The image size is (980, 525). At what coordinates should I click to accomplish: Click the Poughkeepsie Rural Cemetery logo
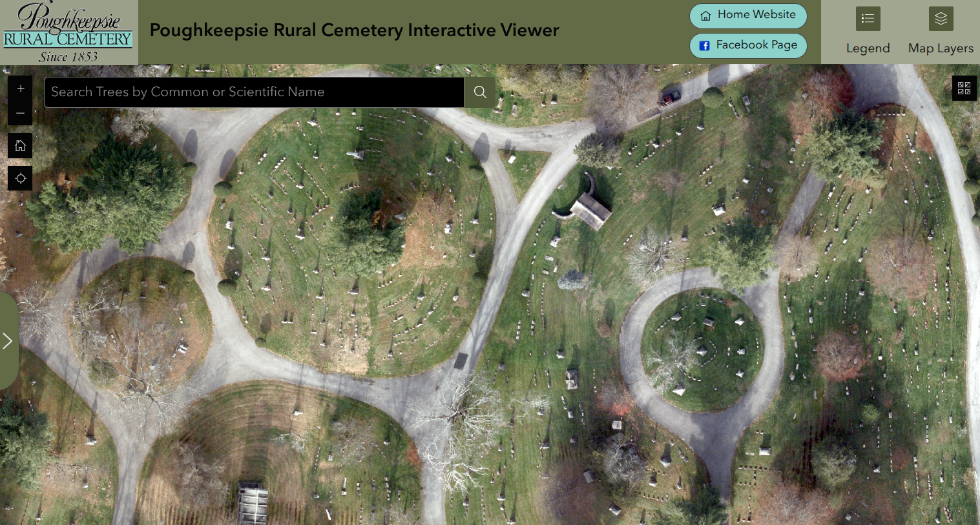click(68, 32)
